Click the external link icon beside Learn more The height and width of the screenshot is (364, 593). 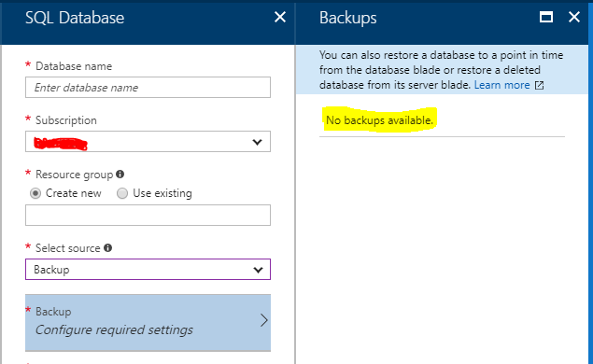(539, 86)
